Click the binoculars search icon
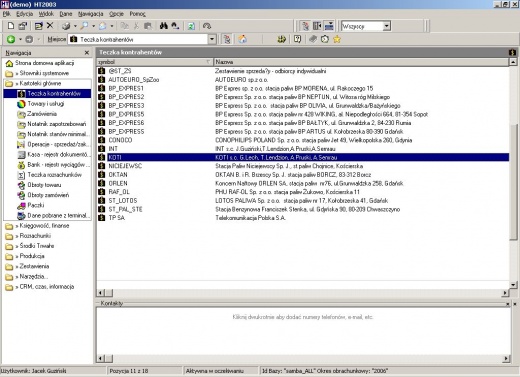Viewport: 520px width, 377px height. pyautogui.click(x=164, y=26)
